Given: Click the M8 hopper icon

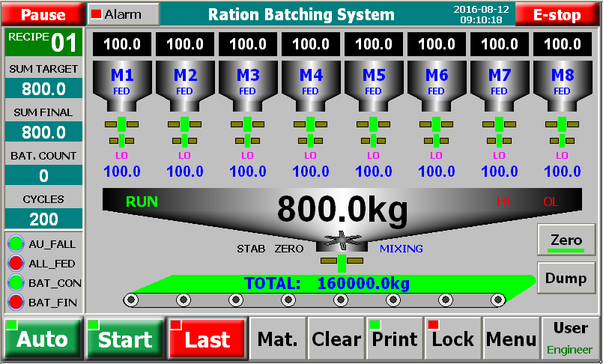Looking at the screenshot, I should pos(563,82).
